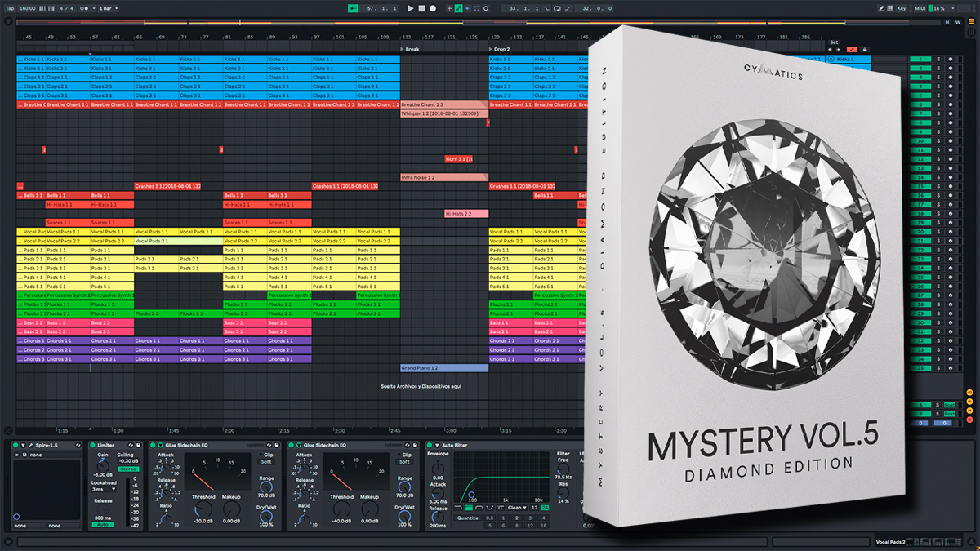
Task: Choose Quantize value 0.5 in Auto Filter
Action: [490, 518]
